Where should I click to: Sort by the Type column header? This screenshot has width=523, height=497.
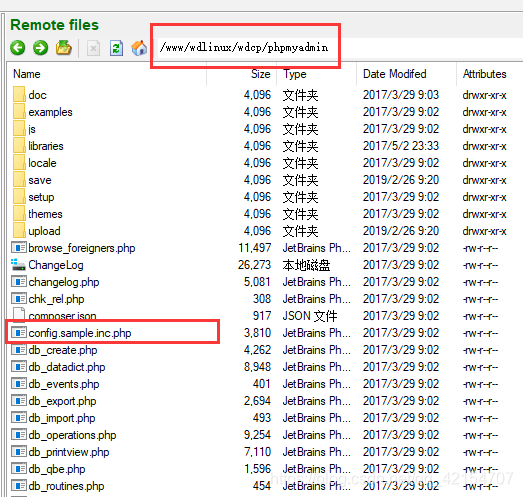click(295, 74)
